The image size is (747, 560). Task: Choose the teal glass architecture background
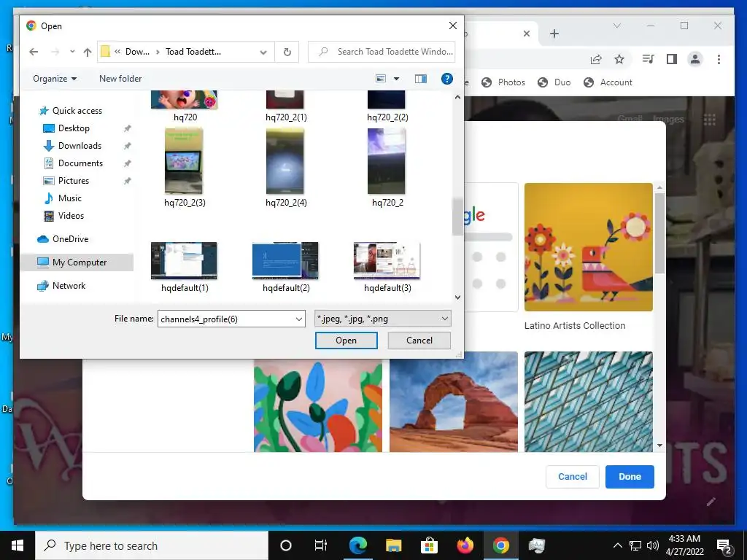589,402
